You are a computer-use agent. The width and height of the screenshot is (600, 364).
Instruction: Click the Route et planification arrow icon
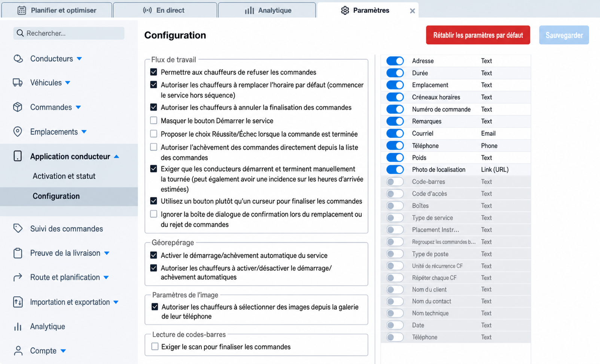(x=18, y=278)
